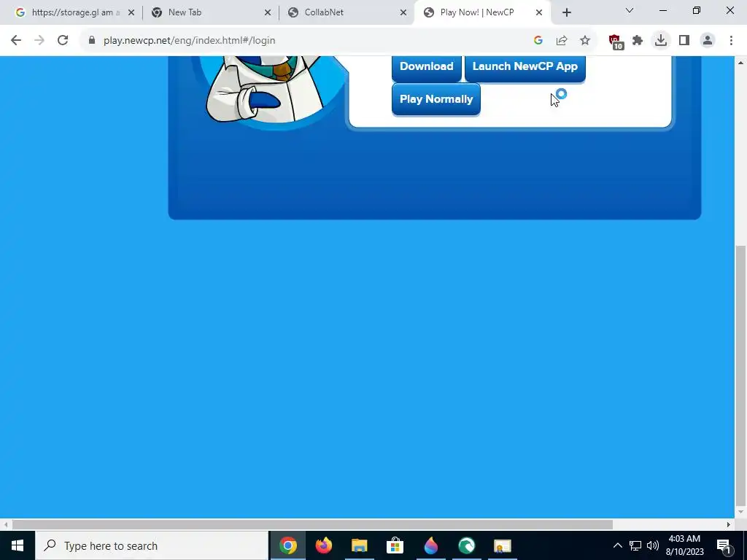This screenshot has width=747, height=560.
Task: Choose Play Normally
Action: [436, 99]
